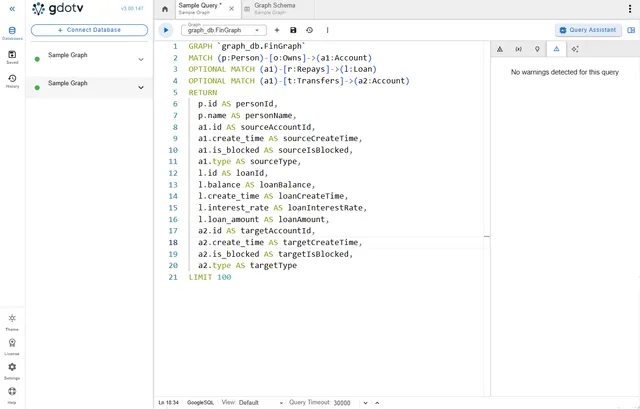640x409 pixels.
Task: Open the History panel in sidebar
Action: click(12, 81)
